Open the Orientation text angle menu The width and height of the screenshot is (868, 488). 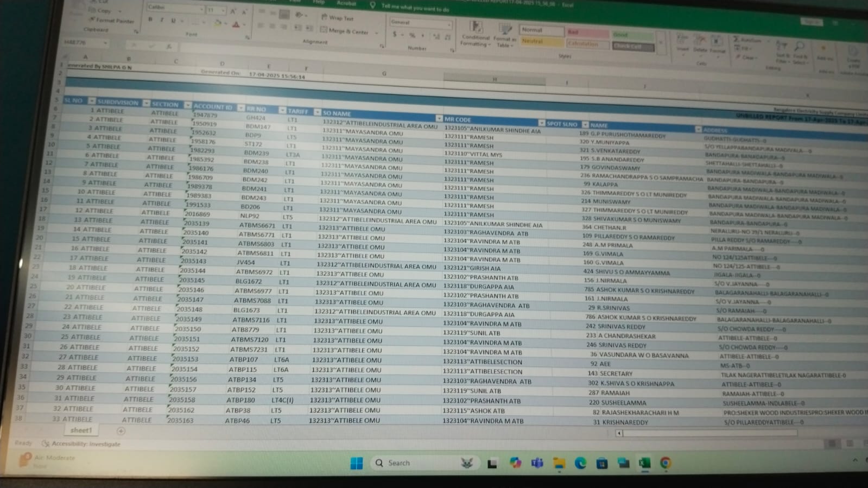click(299, 15)
